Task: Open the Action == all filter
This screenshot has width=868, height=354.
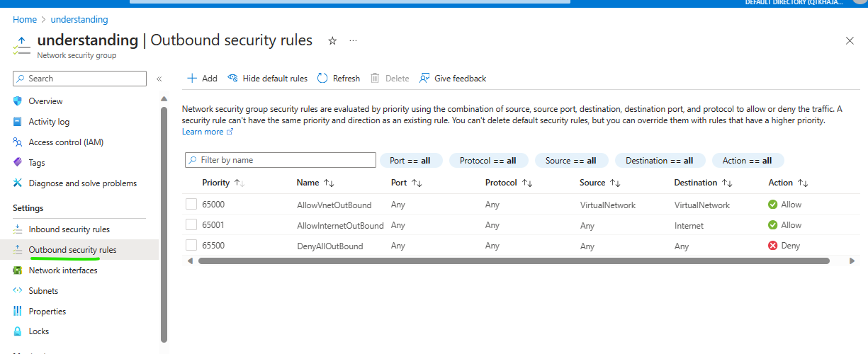Action: [x=748, y=161]
